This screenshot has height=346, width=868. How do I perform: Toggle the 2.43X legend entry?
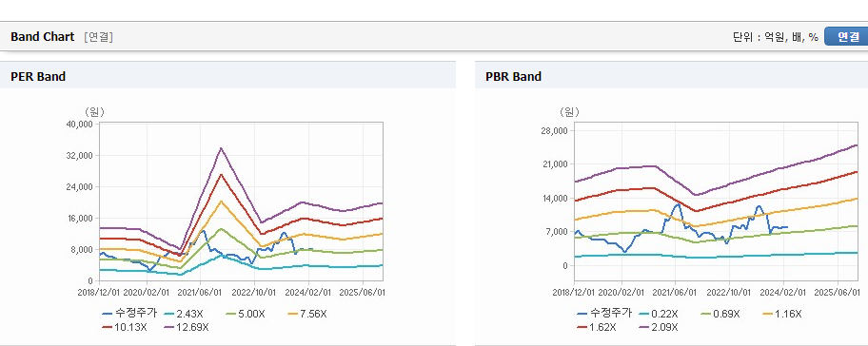point(183,314)
